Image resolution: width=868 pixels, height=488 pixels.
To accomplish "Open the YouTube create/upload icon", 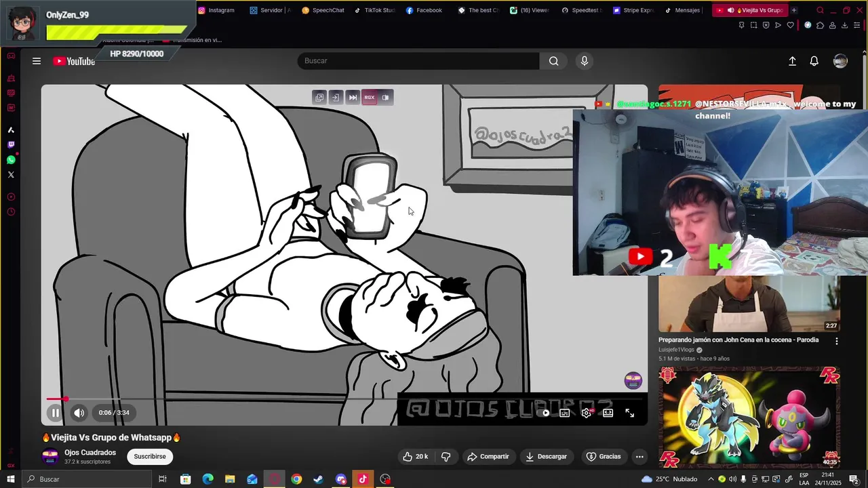I will tap(792, 61).
